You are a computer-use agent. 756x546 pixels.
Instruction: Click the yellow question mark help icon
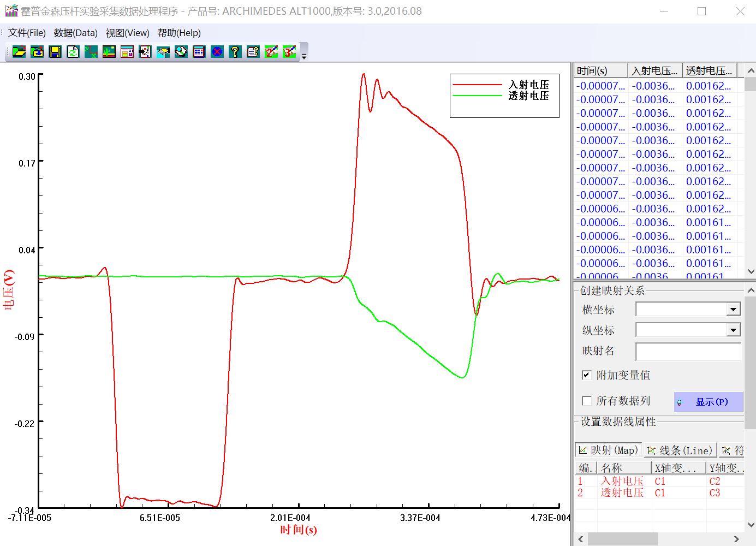coord(235,52)
